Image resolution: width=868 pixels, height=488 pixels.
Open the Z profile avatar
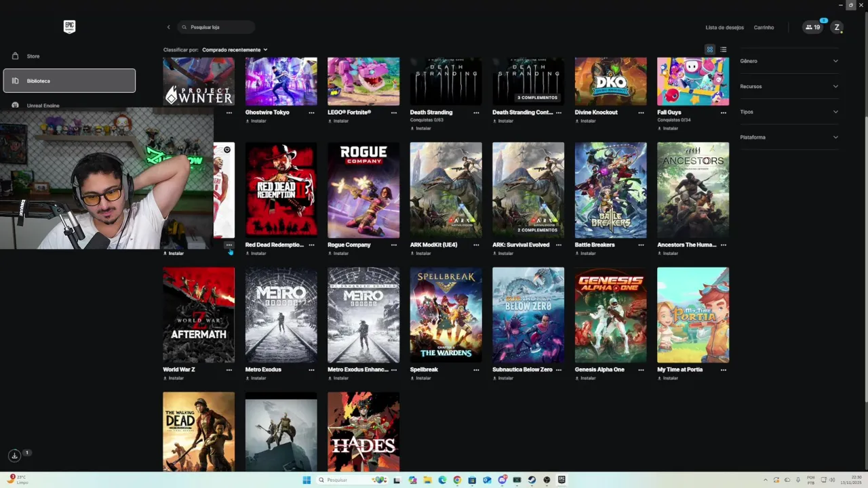click(837, 27)
